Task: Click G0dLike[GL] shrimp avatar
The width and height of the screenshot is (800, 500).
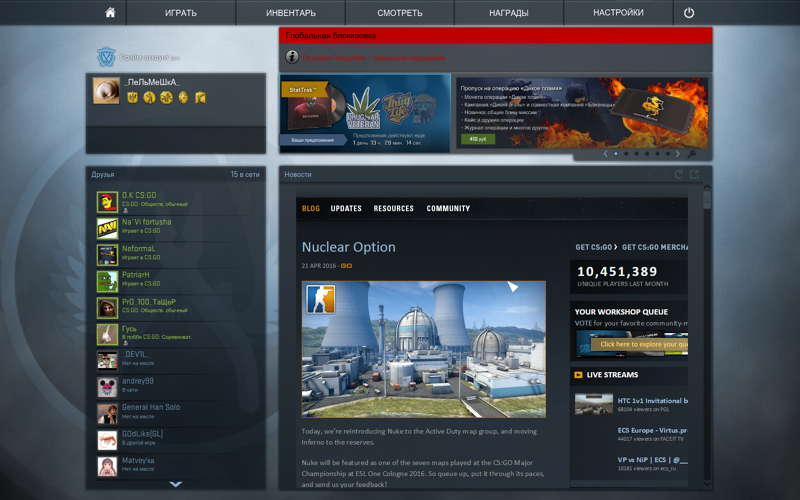Action: coord(107,440)
